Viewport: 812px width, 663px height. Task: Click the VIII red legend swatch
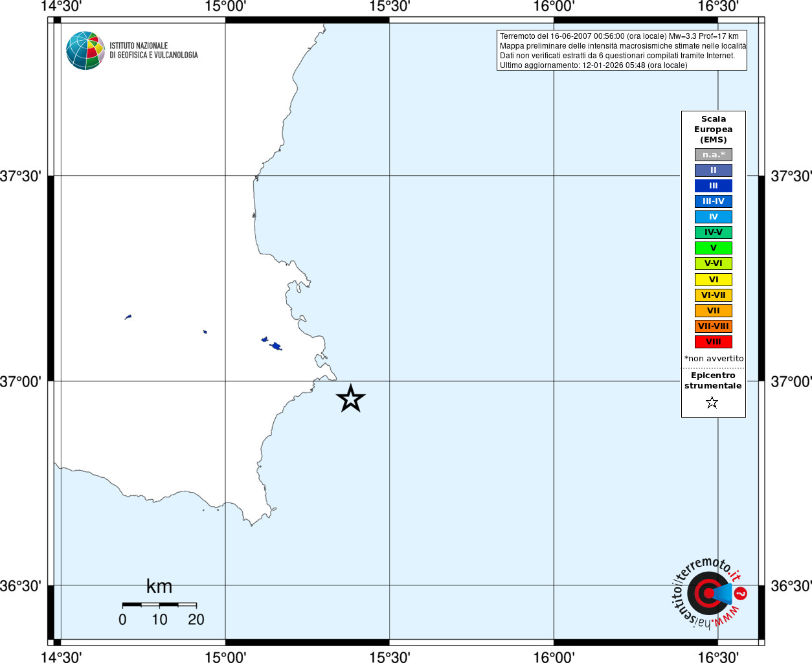tap(714, 342)
